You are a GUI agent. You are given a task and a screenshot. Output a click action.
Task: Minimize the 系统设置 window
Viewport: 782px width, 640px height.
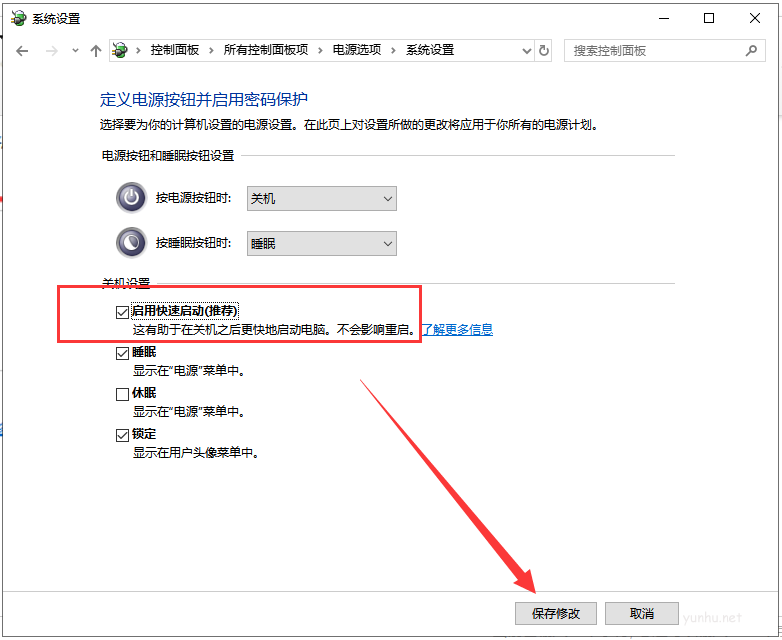pyautogui.click(x=664, y=18)
